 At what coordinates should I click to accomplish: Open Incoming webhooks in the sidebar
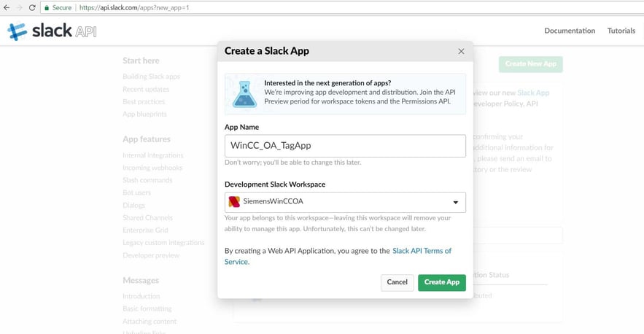pyautogui.click(x=152, y=168)
